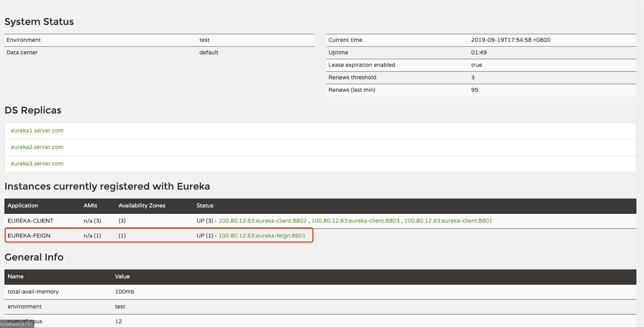This screenshot has width=644, height=328.
Task: Click the System Status heading
Action: [x=39, y=22]
